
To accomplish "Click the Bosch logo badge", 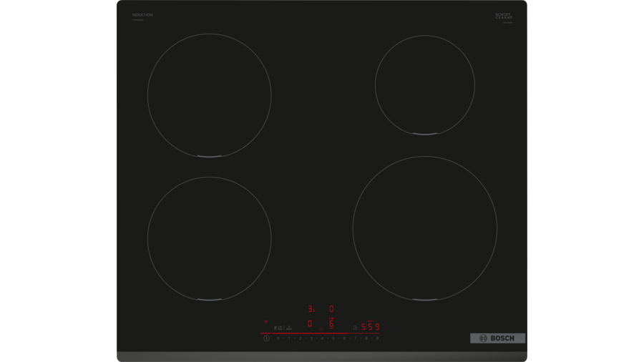I will [x=497, y=338].
